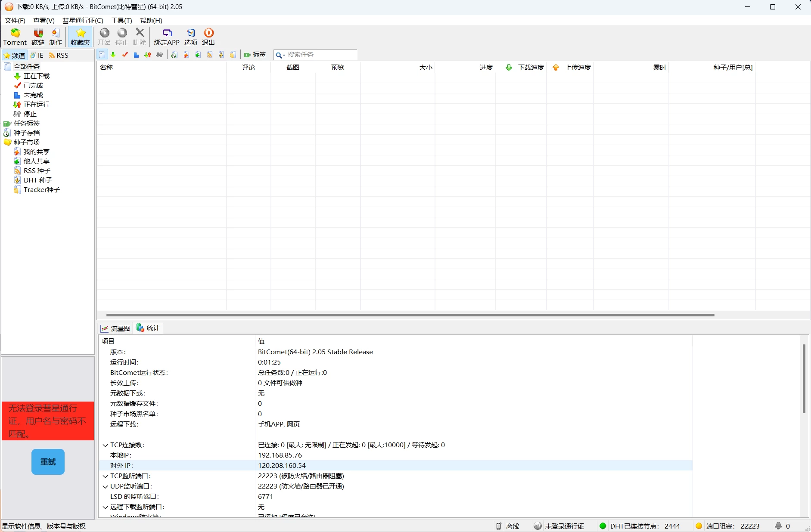The width and height of the screenshot is (811, 532).
Task: Click the 标签 tags button
Action: click(x=255, y=55)
